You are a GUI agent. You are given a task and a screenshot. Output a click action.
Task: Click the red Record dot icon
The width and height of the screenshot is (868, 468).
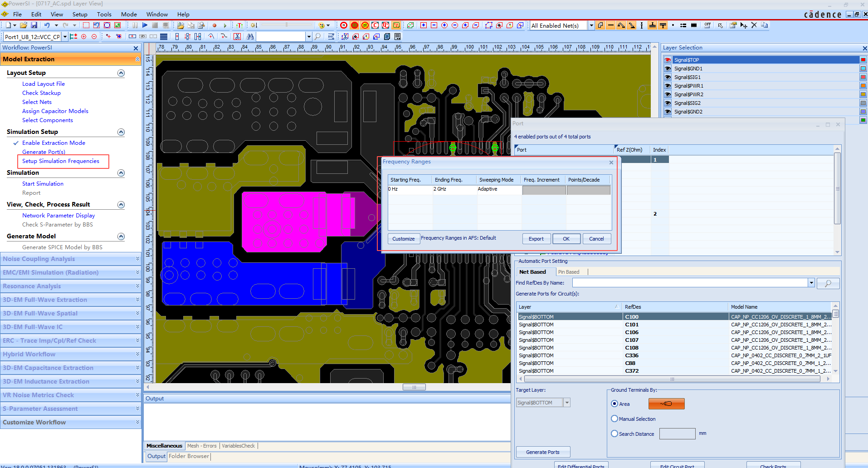tap(214, 25)
